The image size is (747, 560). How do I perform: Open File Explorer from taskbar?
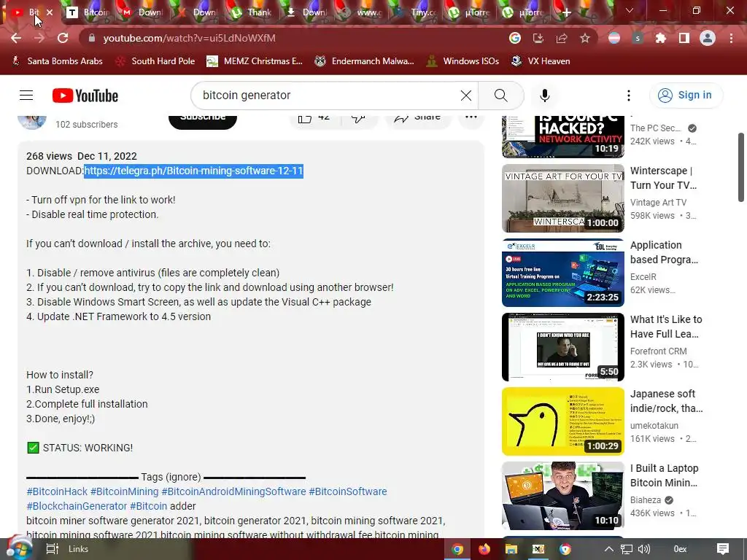point(511,549)
